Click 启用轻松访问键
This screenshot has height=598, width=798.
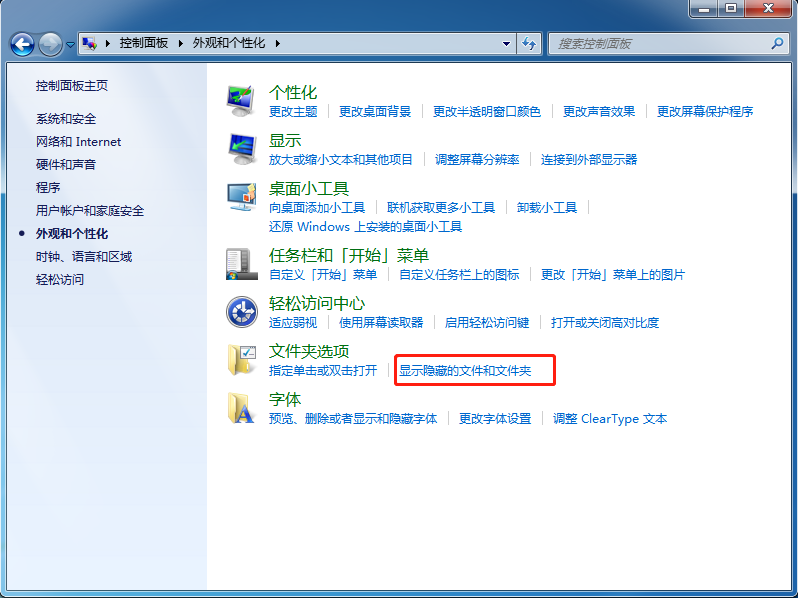[487, 322]
